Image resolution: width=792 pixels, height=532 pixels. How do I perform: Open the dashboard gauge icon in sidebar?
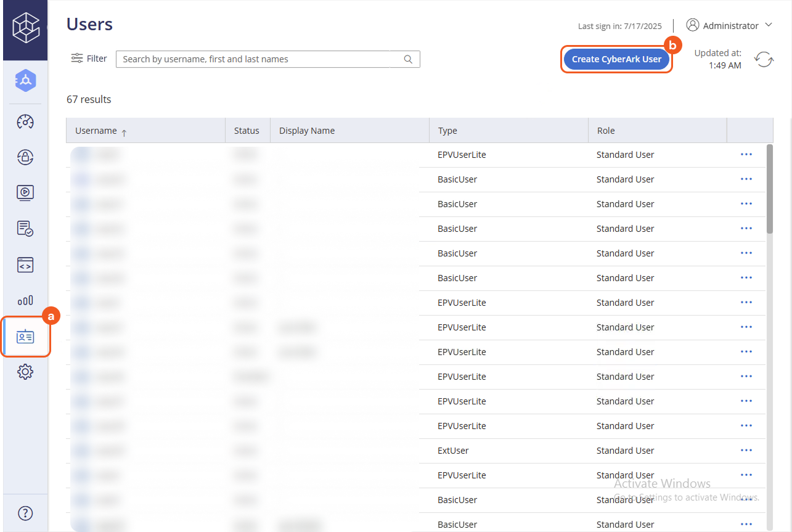[x=25, y=121]
